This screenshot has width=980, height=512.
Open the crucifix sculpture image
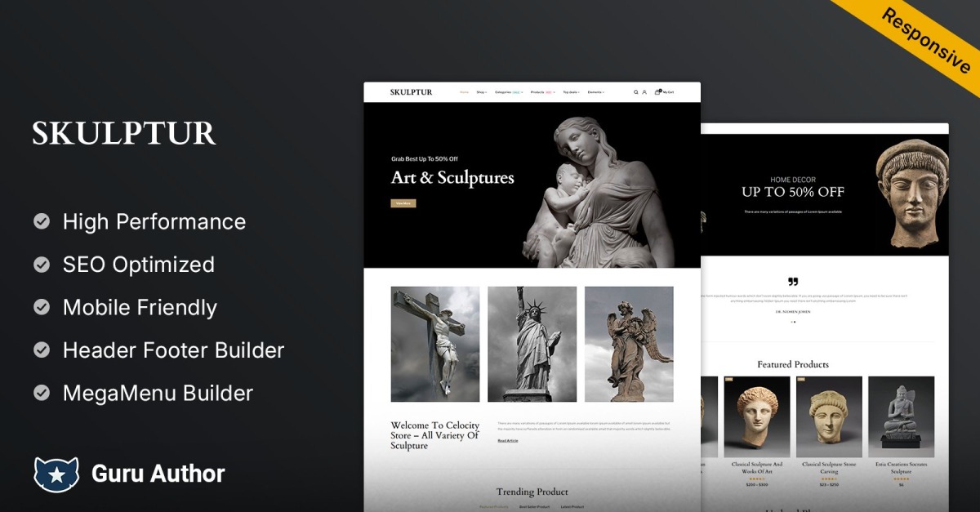pyautogui.click(x=435, y=344)
